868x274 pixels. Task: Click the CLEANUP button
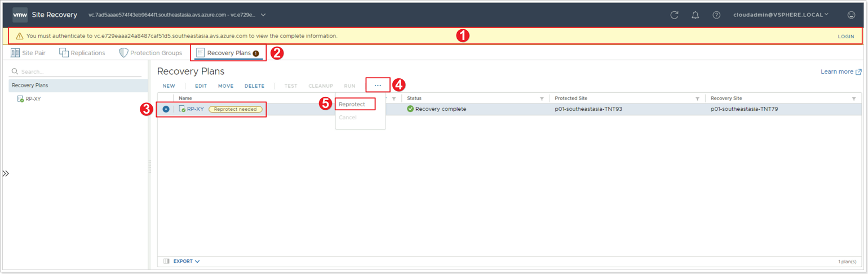point(321,86)
